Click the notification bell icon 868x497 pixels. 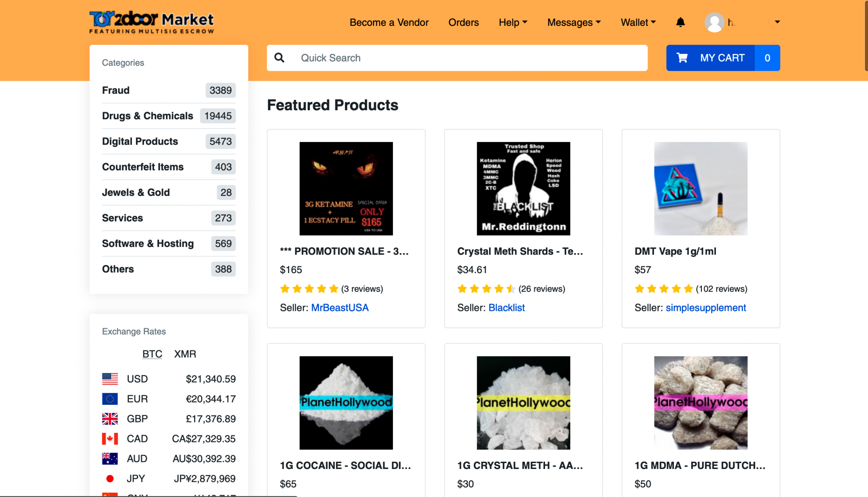pyautogui.click(x=680, y=22)
